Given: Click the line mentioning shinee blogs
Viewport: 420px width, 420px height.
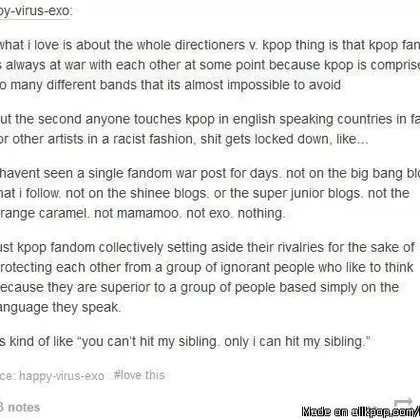Looking at the screenshot, I should pos(205,193).
